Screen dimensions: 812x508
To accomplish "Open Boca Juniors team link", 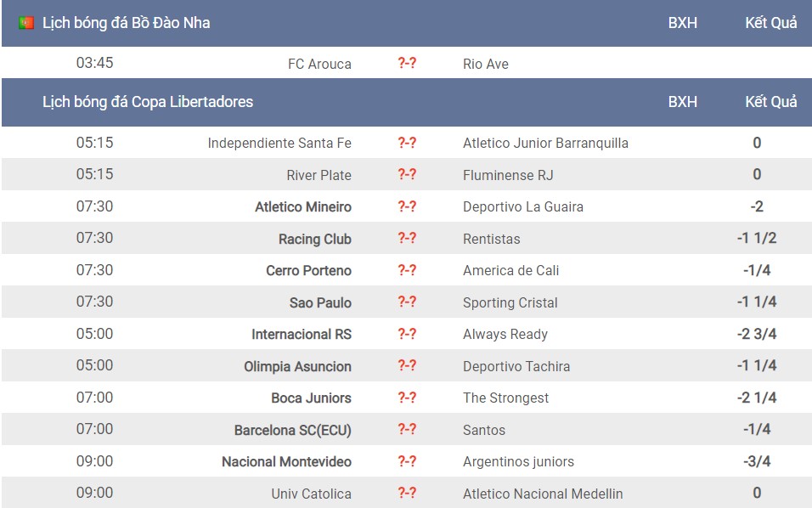I will [311, 398].
